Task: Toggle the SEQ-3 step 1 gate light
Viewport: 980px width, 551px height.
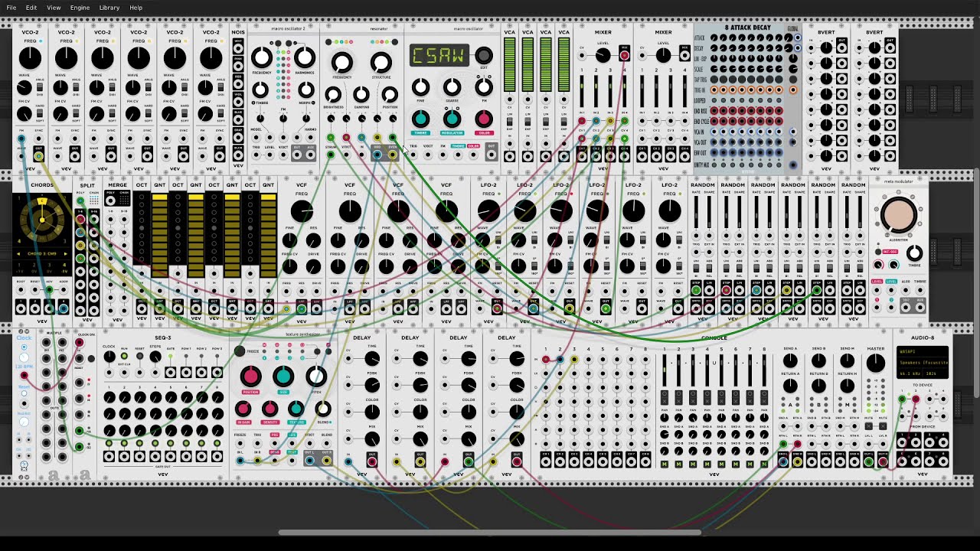Action: pos(109,444)
